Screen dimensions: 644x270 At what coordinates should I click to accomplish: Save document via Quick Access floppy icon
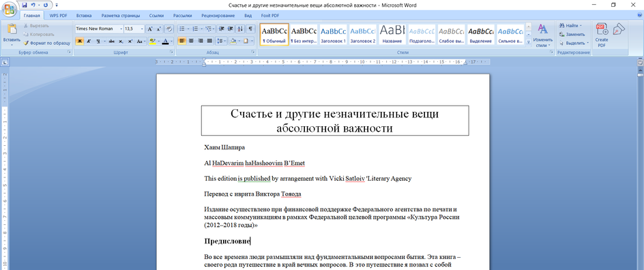click(25, 5)
